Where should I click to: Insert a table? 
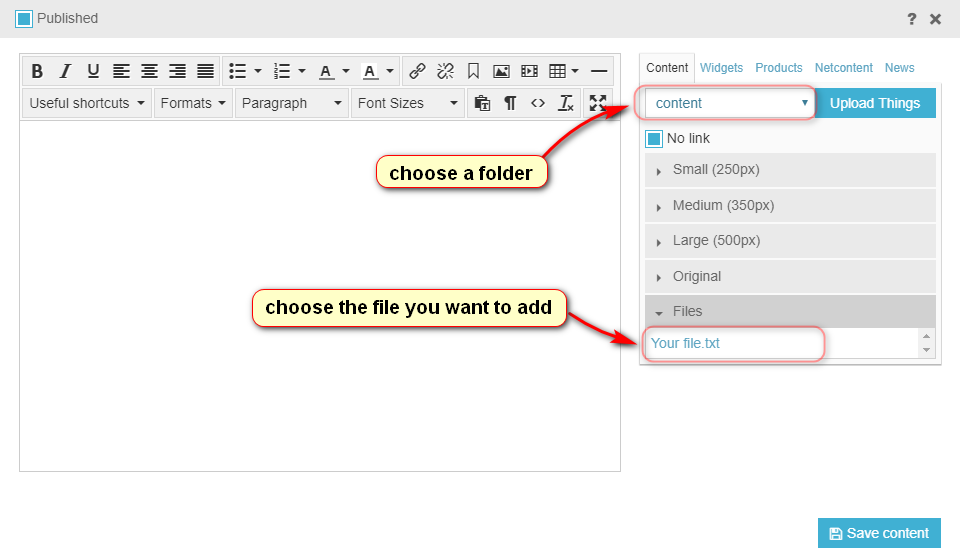(x=557, y=71)
